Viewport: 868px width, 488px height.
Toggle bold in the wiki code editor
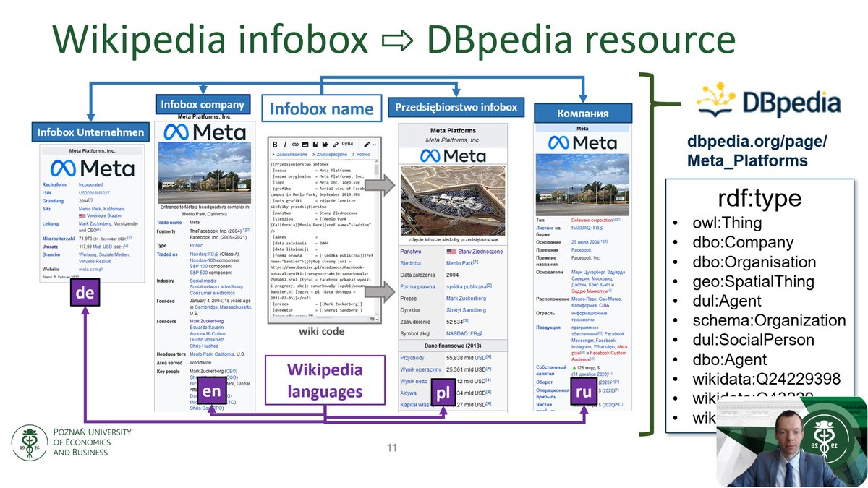(275, 145)
